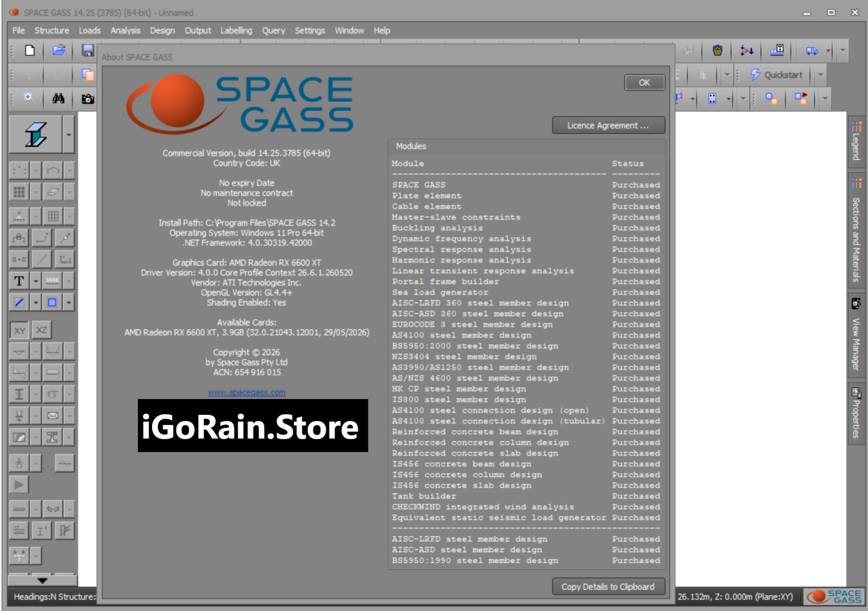The image size is (868, 611).
Task: Click the blue square selection tool
Action: point(52,302)
